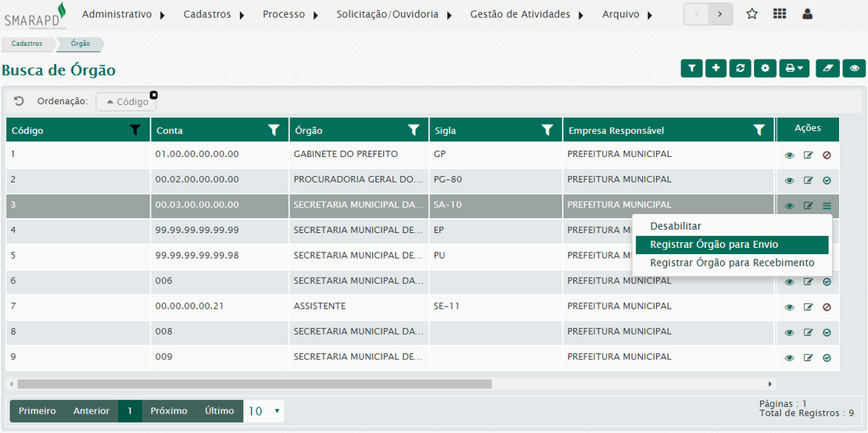Click the favorites star icon

751,14
